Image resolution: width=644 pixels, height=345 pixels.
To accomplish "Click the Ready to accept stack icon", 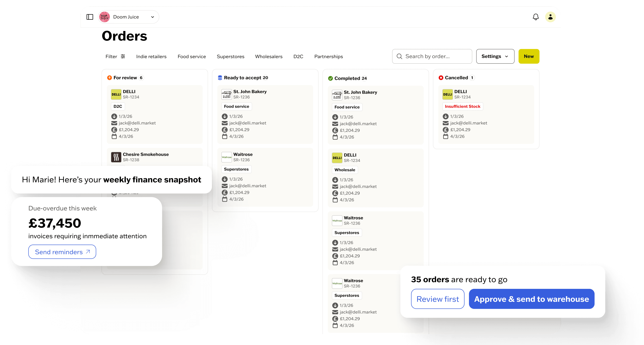I will pos(220,78).
